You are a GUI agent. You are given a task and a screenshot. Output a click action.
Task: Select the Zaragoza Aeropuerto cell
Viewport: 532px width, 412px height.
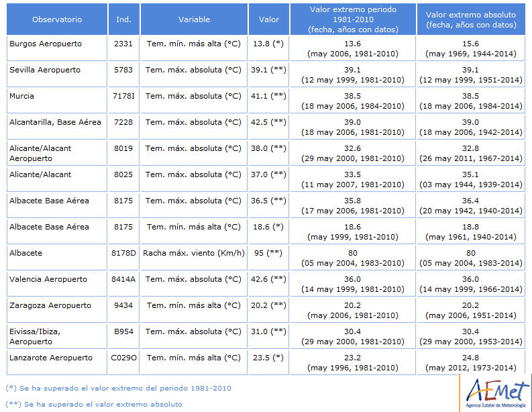(57, 310)
